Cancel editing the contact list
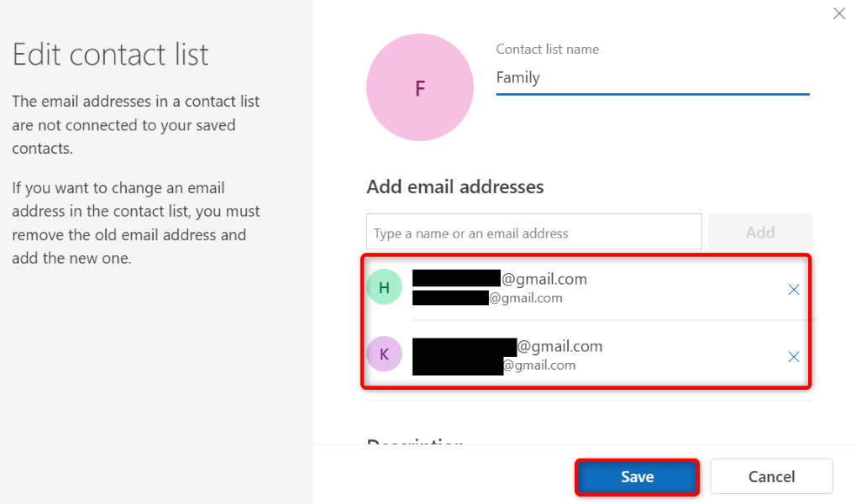 click(771, 477)
